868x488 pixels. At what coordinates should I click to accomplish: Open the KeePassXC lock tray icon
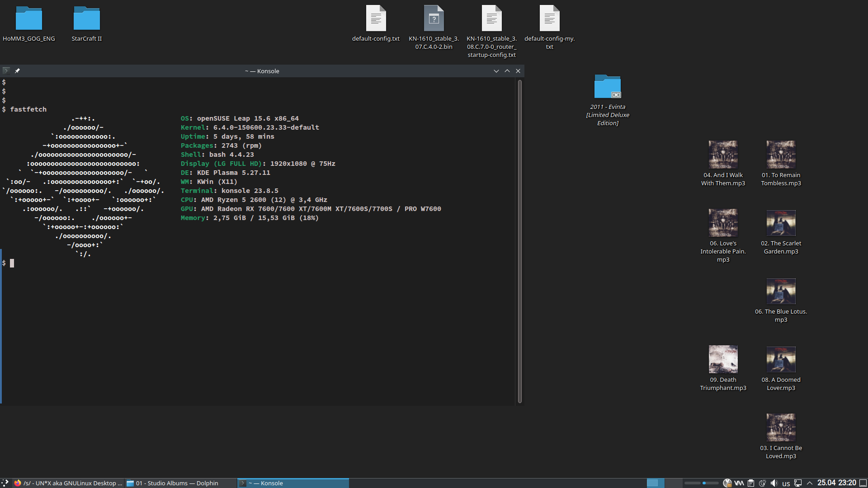[727, 483]
